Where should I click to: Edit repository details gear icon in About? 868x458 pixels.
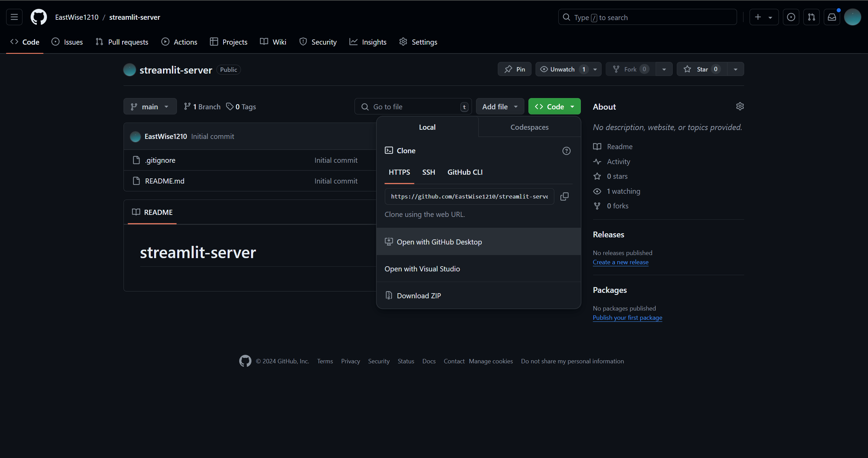(x=740, y=106)
